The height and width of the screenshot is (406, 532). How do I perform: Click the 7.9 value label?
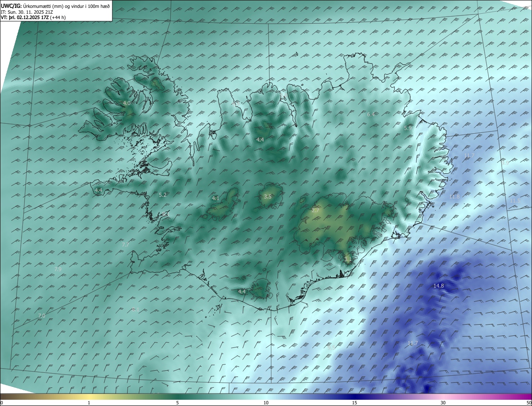58,269
